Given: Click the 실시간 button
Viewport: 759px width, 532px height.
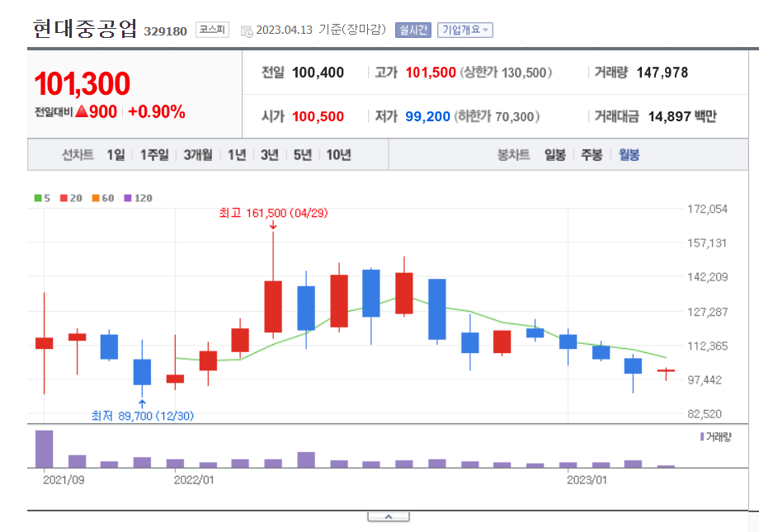Looking at the screenshot, I should coord(412,30).
